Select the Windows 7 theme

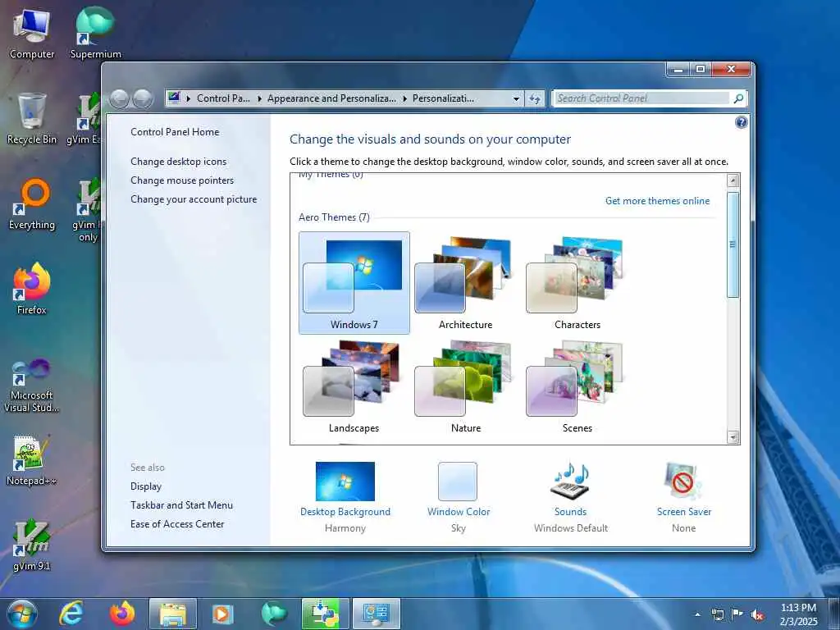pyautogui.click(x=354, y=283)
